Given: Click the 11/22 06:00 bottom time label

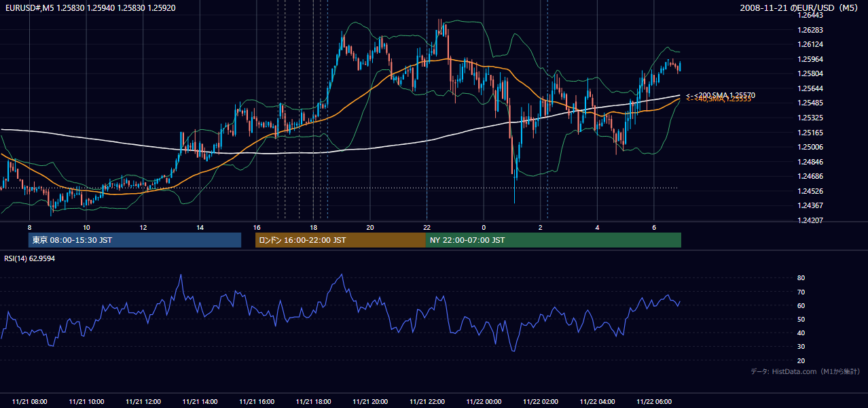Looking at the screenshot, I should coord(654,402).
